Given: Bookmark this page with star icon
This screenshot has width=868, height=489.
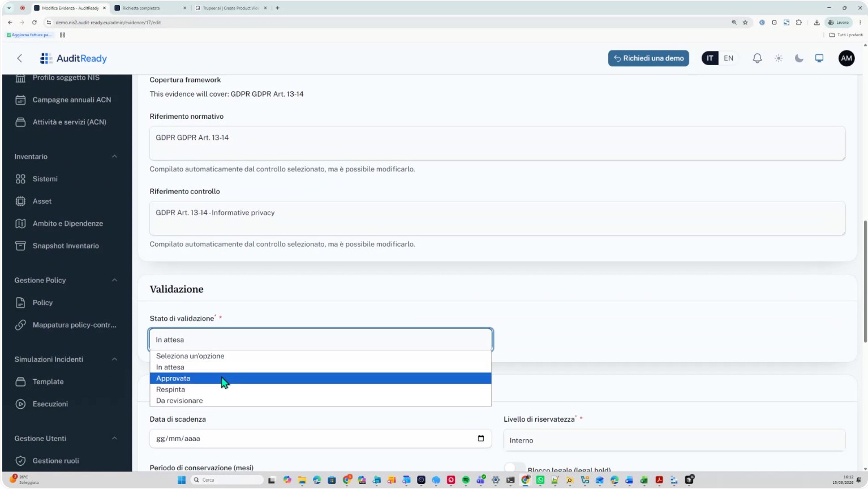Looking at the screenshot, I should (x=745, y=23).
